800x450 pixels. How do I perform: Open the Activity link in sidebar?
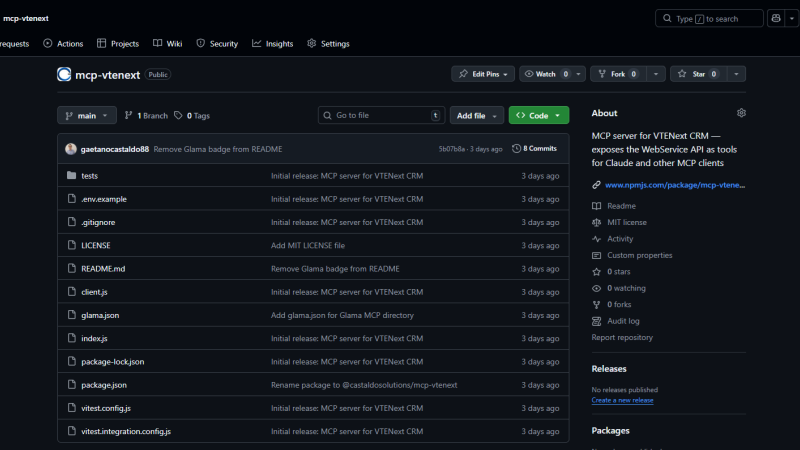[619, 239]
